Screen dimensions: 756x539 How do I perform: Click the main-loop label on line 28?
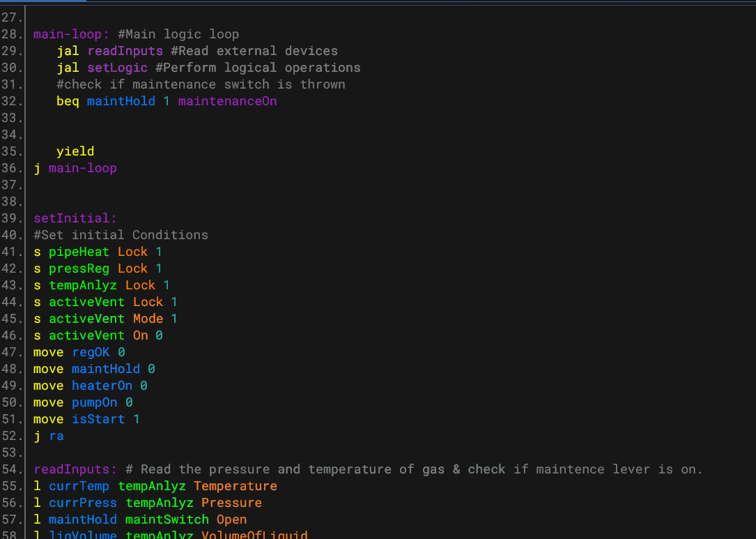click(71, 34)
